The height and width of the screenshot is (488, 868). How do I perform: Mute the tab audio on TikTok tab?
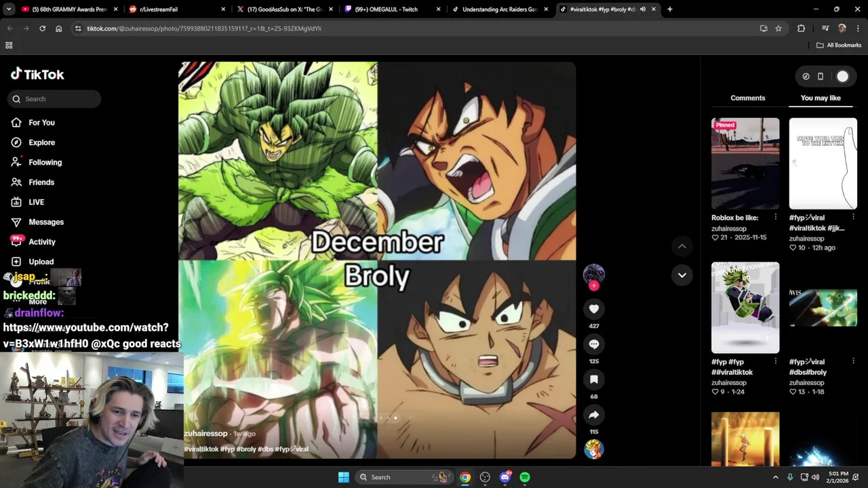point(643,9)
